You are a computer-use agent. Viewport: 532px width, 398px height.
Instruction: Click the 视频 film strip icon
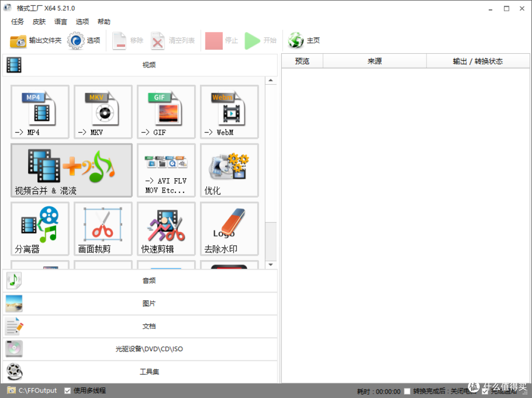(x=14, y=65)
